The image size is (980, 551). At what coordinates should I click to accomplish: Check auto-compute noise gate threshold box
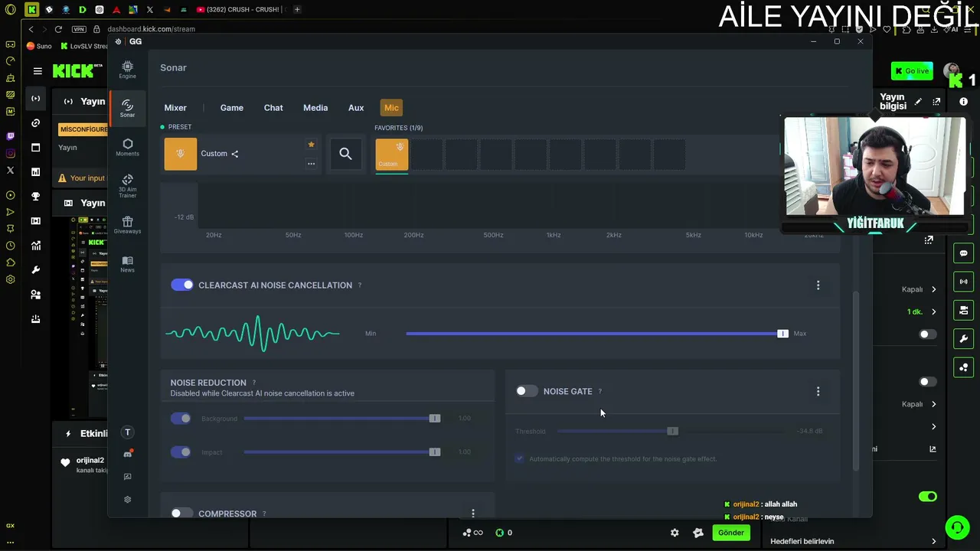click(520, 458)
